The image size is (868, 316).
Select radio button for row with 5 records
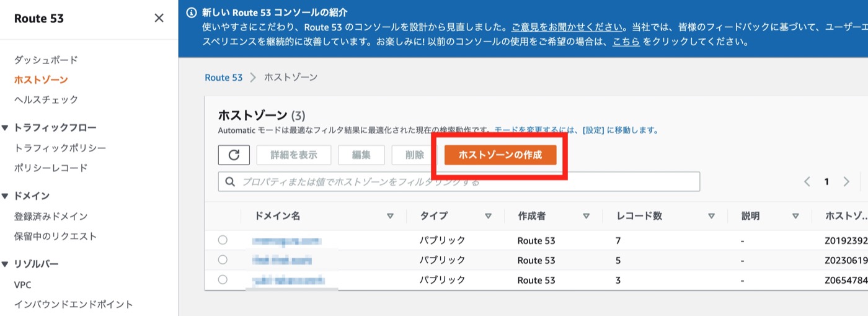[223, 260]
